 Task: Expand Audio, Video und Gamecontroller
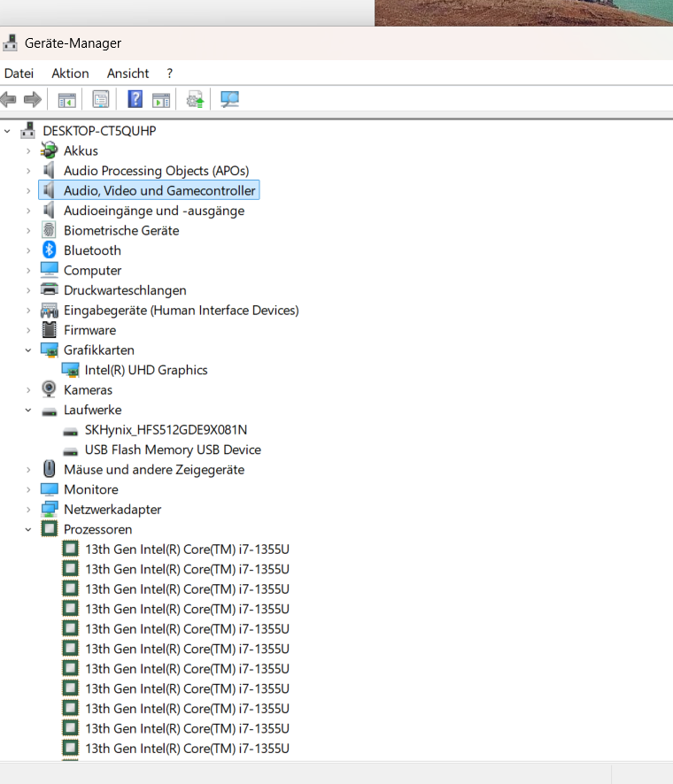[x=28, y=190]
